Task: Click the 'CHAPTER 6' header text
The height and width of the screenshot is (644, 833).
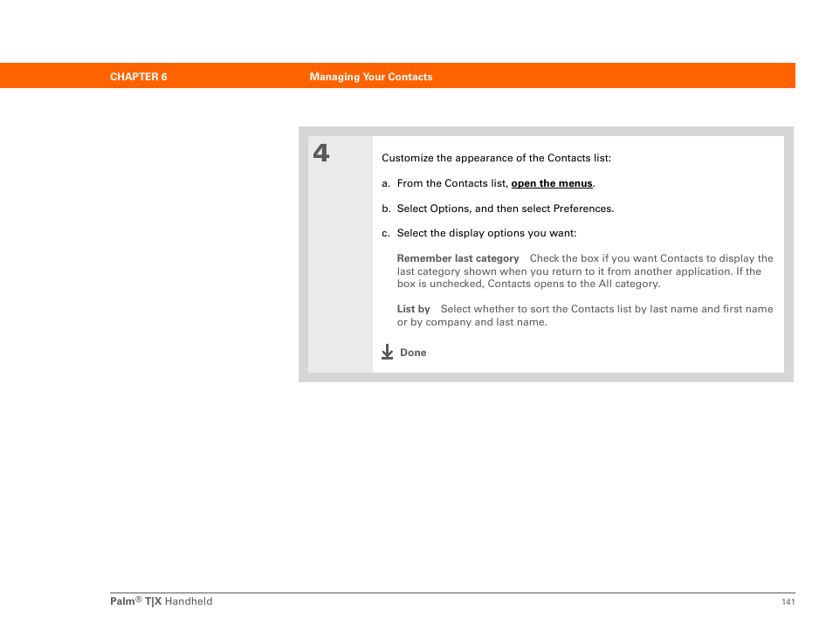Action: click(x=139, y=77)
